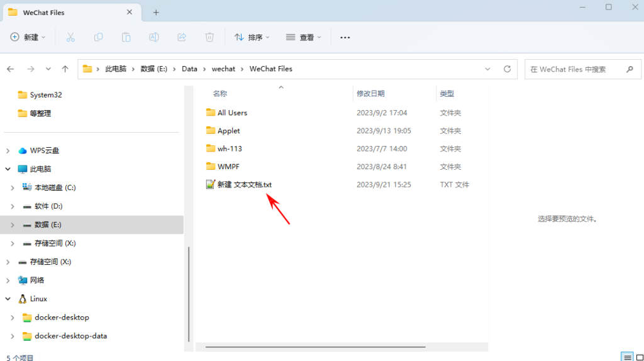Click the WeChat Files search box
The image size is (644, 361).
(x=572, y=69)
